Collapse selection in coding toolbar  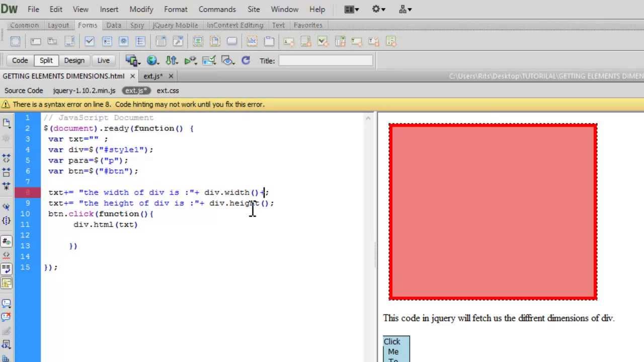click(x=6, y=172)
